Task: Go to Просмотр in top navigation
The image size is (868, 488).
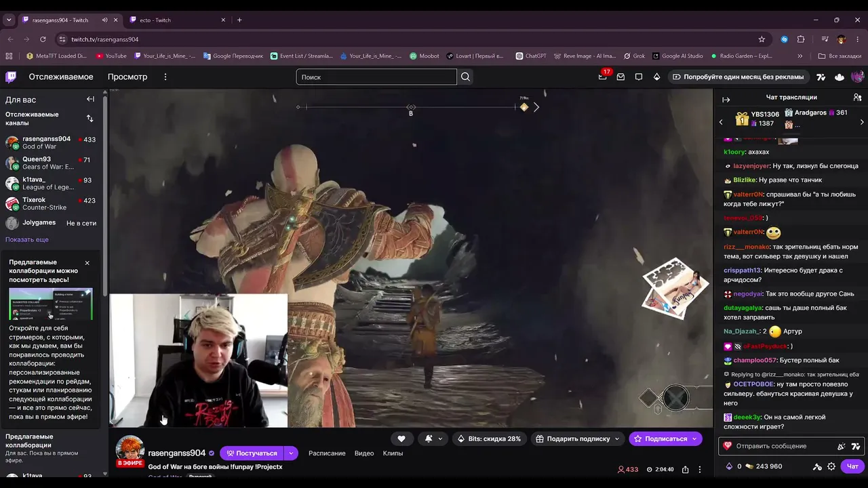Action: tap(127, 77)
